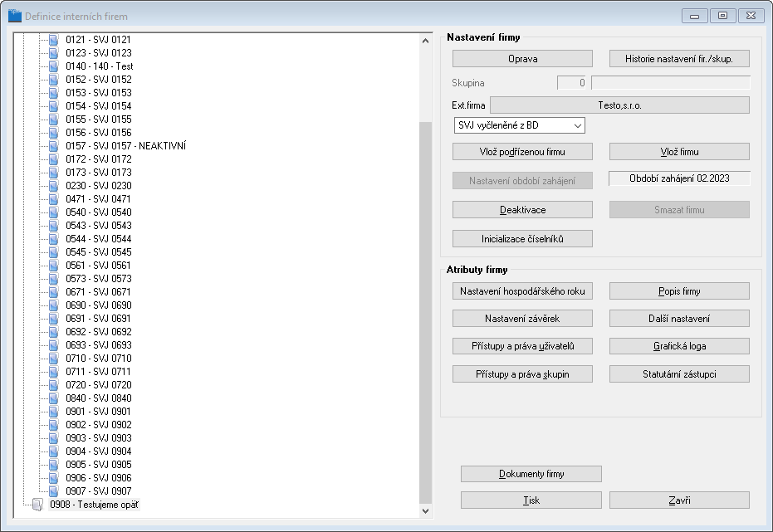Open Přístupy a práva skupin

[x=522, y=374]
